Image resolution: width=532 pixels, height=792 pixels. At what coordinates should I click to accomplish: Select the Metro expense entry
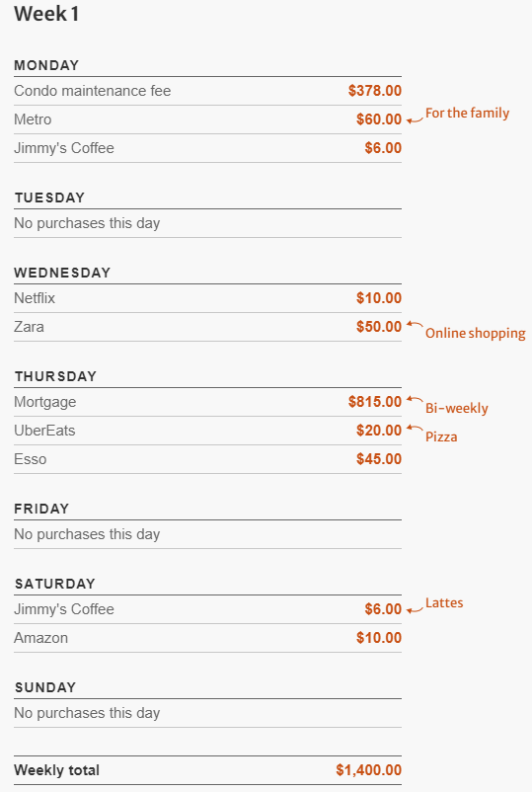[x=207, y=119]
